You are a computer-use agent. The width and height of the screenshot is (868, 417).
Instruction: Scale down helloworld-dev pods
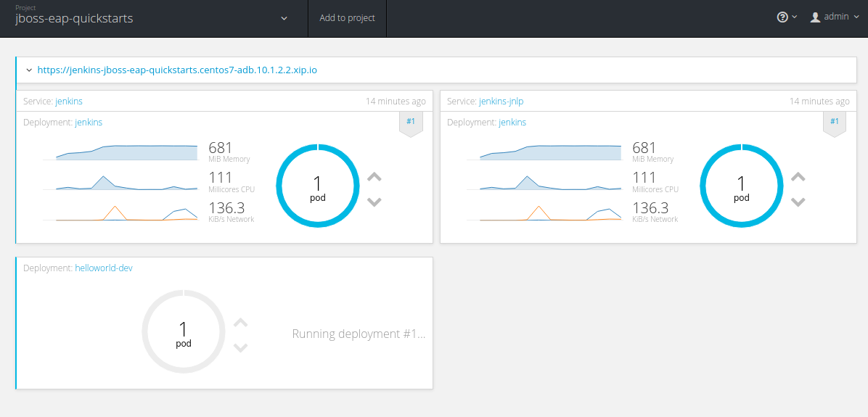point(240,347)
